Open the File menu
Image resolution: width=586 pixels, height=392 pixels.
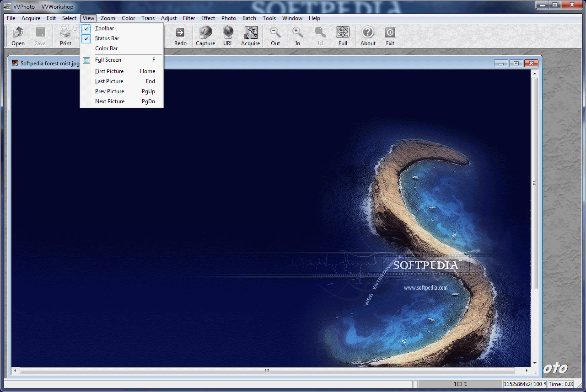[x=11, y=18]
